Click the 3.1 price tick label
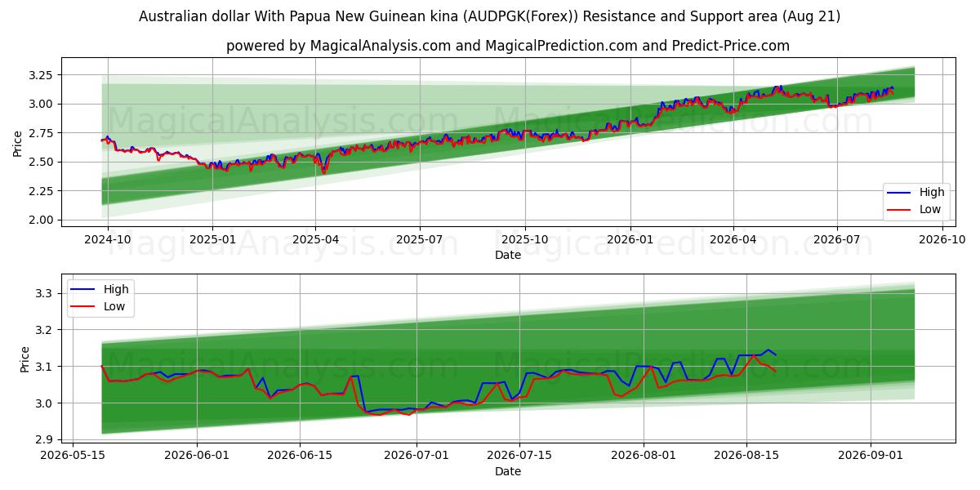Viewport: 980px width, 490px height. pos(45,367)
